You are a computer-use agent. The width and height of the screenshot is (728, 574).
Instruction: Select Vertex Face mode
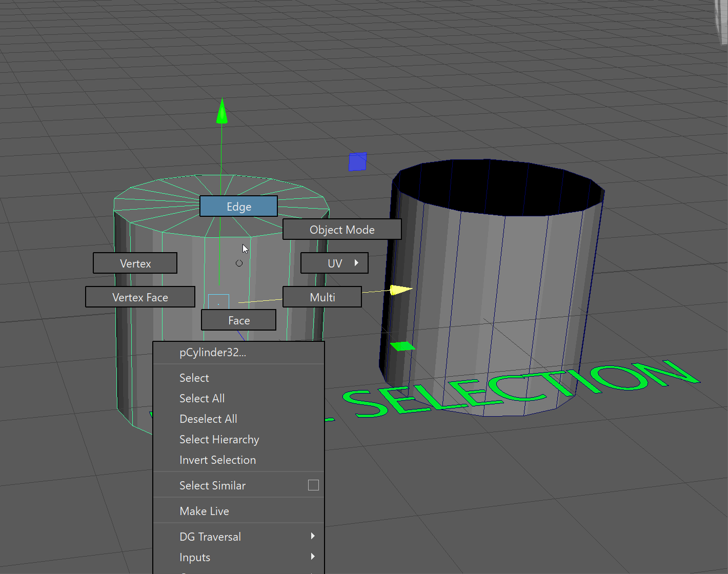tap(140, 297)
